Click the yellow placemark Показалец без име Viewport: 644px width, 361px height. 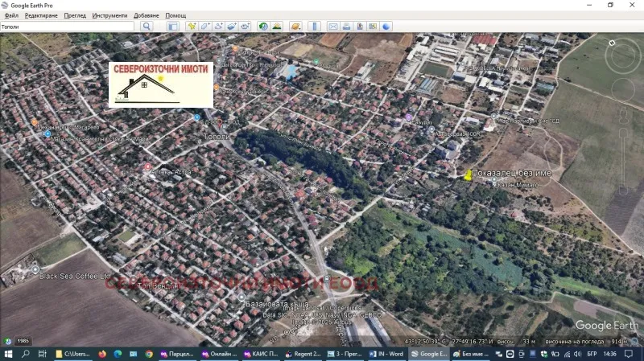point(468,174)
